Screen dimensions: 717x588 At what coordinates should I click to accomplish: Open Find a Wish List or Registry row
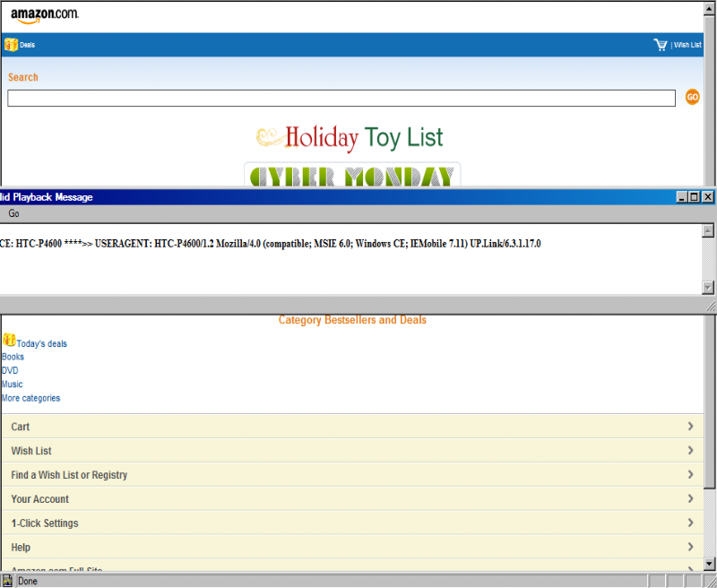352,474
